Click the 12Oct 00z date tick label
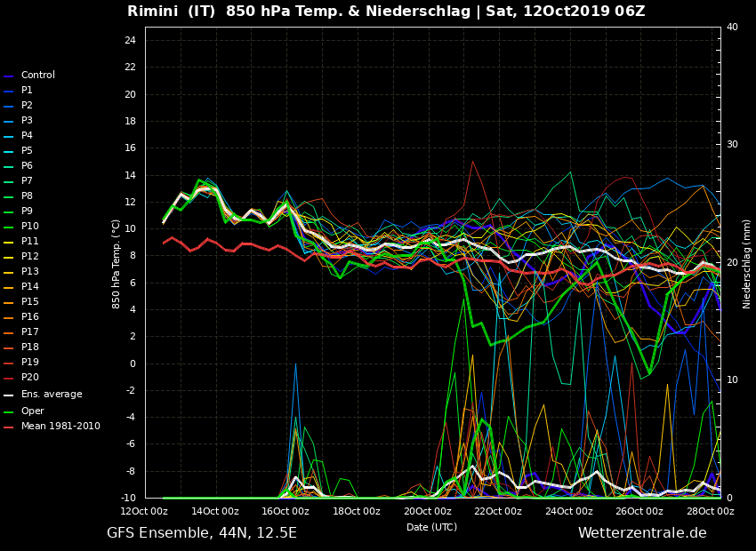 [144, 511]
